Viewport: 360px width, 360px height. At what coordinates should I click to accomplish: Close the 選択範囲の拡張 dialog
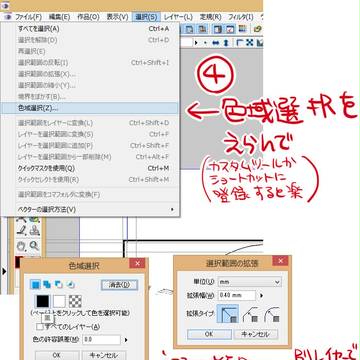(x=280, y=261)
